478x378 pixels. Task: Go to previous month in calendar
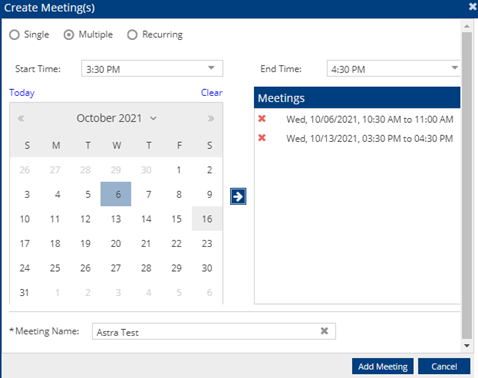(21, 118)
